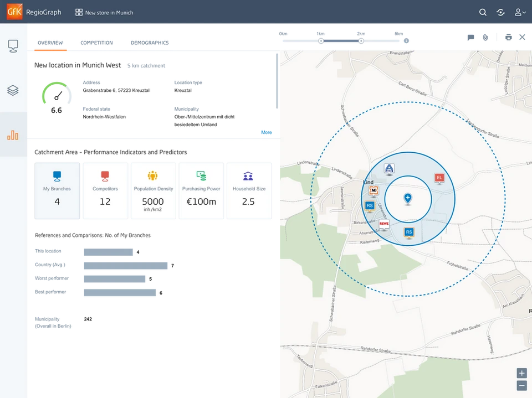Click the RS marker below the M marker
The width and height of the screenshot is (532, 398).
tap(370, 206)
